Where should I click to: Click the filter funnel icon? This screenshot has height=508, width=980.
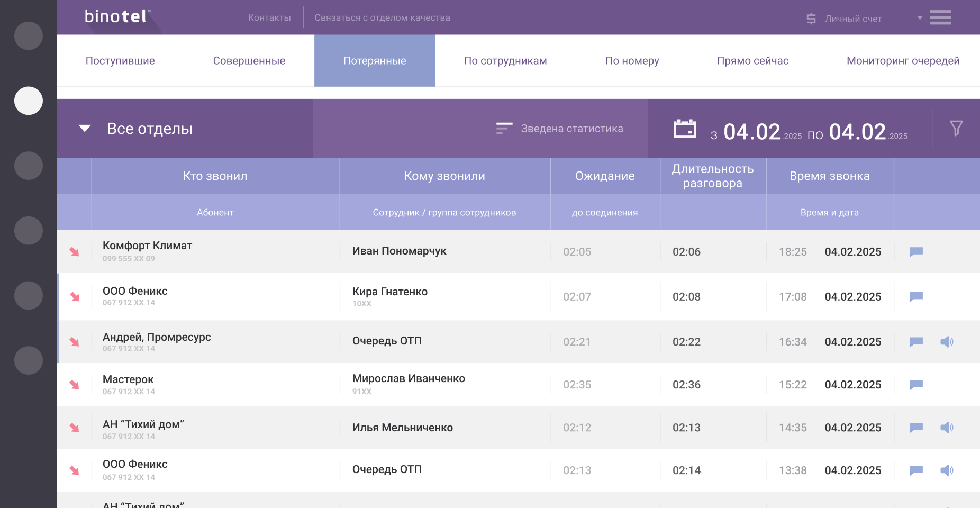[x=956, y=128]
